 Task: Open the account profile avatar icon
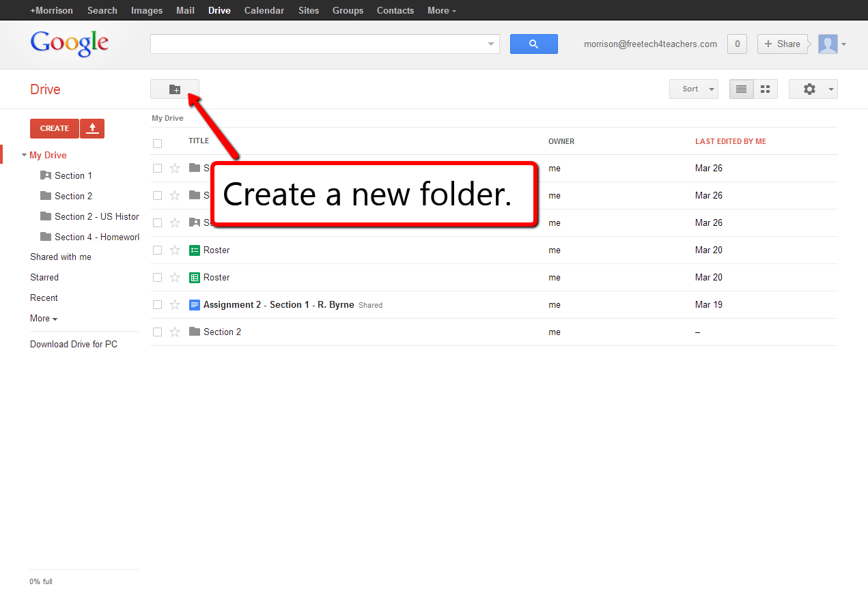point(827,44)
